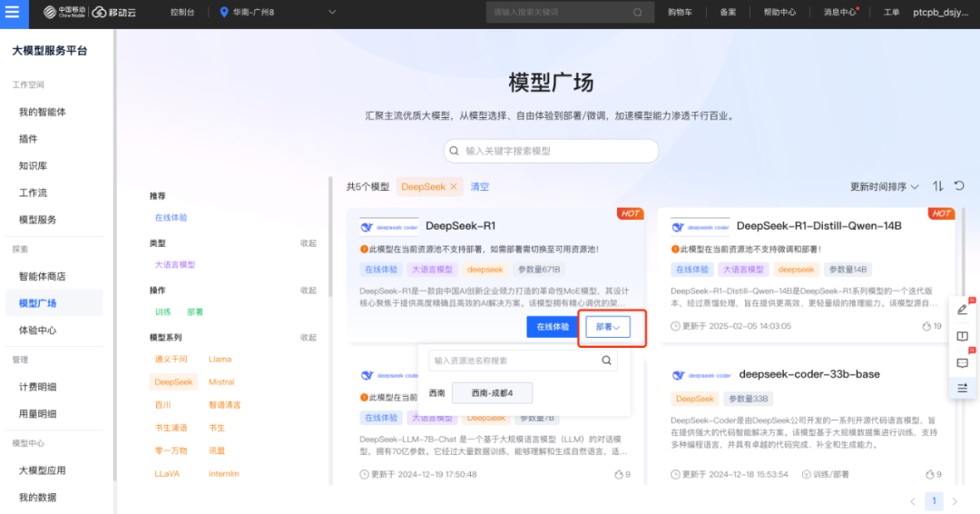Viewport: 980px width, 514px height.
Task: Select the Mistral series filter
Action: pyautogui.click(x=221, y=382)
